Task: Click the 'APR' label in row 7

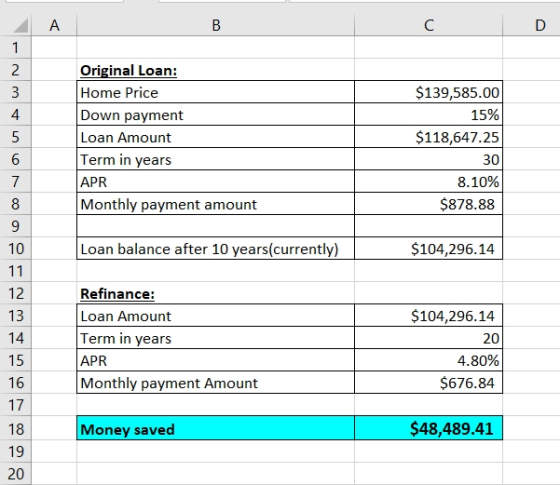Action: [216, 181]
